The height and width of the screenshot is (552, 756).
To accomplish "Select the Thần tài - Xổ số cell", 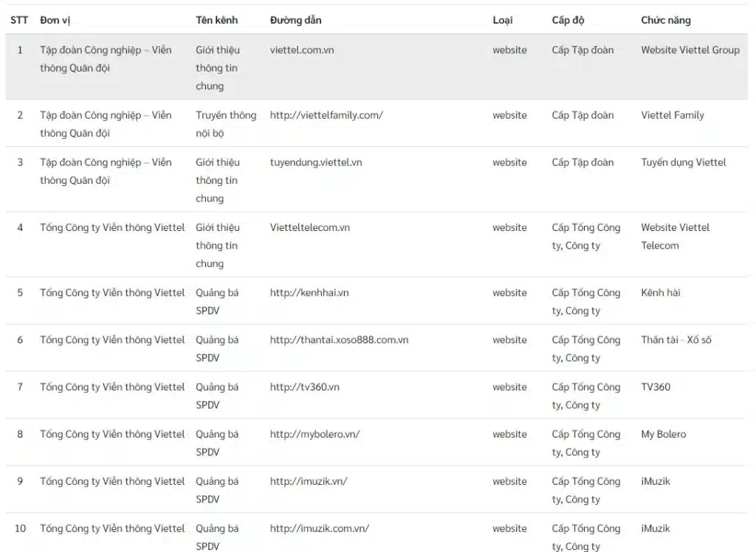I will click(x=676, y=339).
